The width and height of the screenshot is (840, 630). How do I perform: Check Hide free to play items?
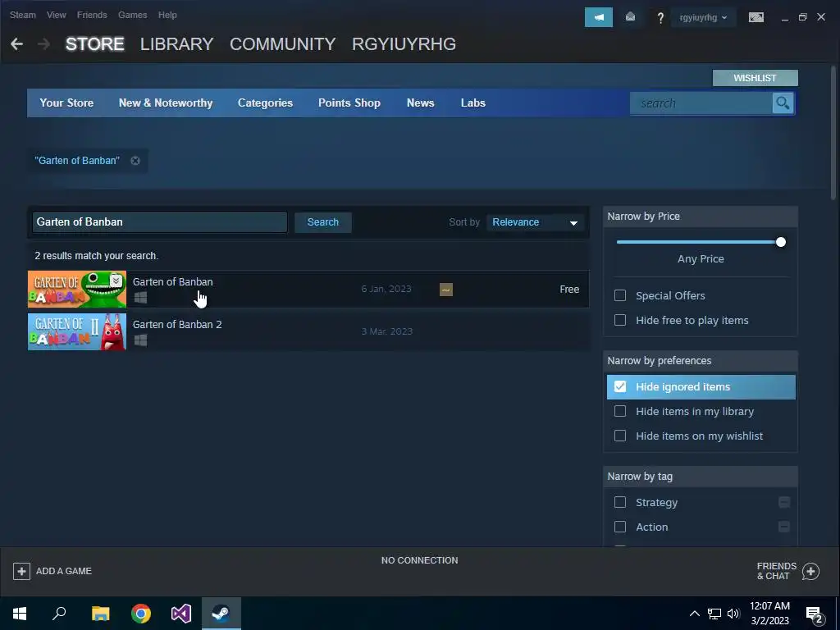tap(620, 320)
